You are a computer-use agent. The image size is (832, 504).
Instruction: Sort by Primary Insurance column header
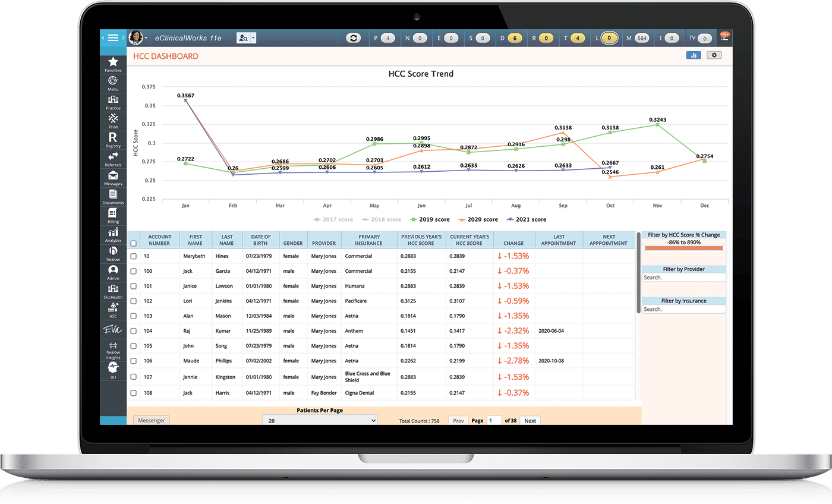pyautogui.click(x=369, y=240)
